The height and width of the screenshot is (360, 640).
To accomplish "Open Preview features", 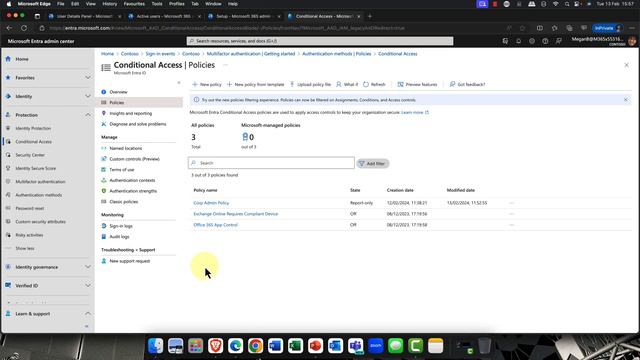I will click(417, 84).
